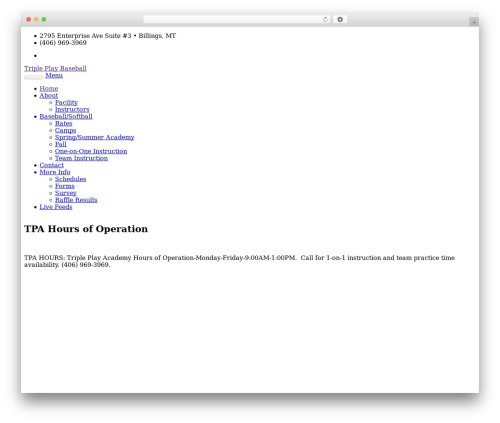This screenshot has width=500, height=423.
Task: View Raffle Results link
Action: tap(76, 200)
